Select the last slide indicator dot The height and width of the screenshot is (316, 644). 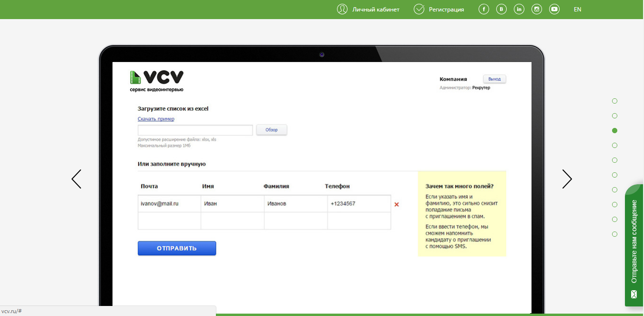click(614, 234)
